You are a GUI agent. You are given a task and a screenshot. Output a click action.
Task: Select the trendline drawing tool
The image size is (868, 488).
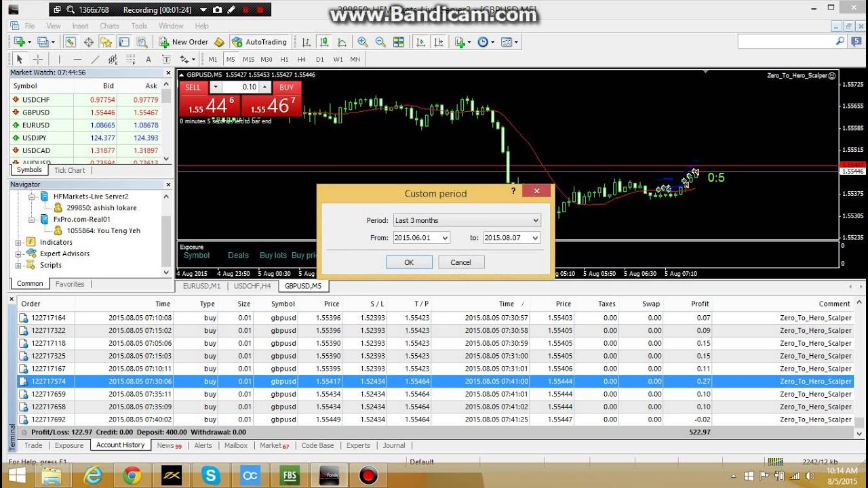[x=95, y=59]
